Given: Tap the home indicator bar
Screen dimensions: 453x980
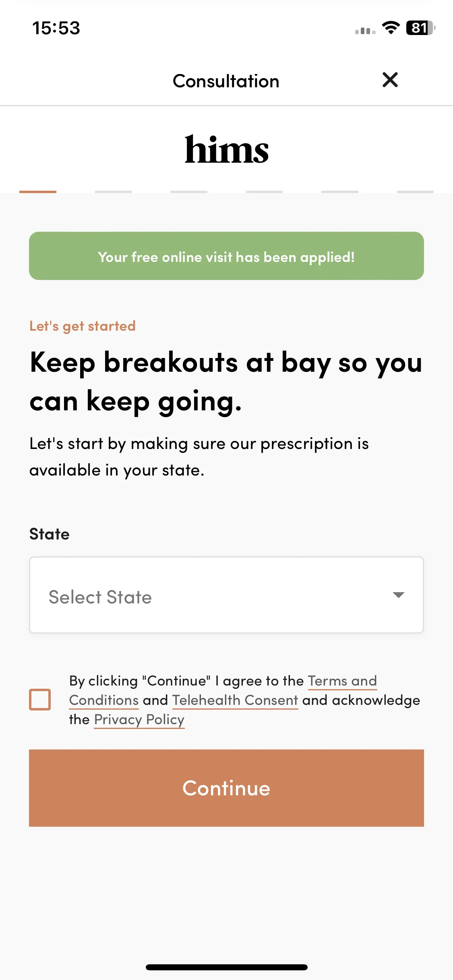Looking at the screenshot, I should (227, 967).
